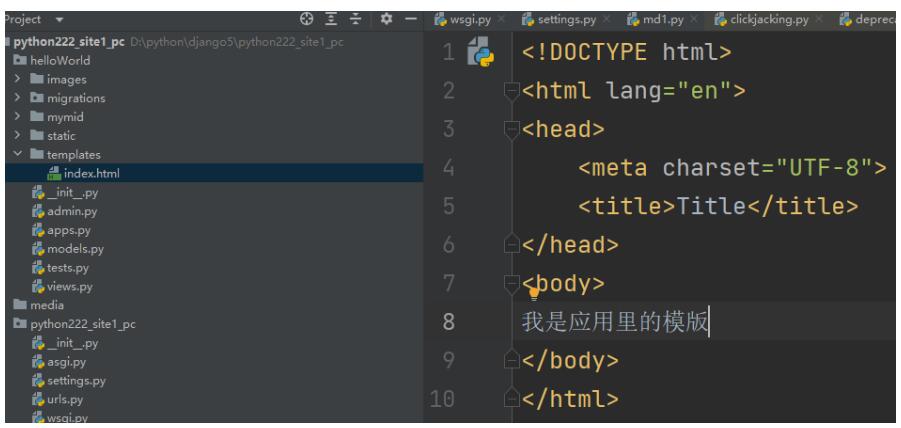Viewport: 901px width, 428px height.
Task: Open views.py in project tree
Action: coord(69,286)
